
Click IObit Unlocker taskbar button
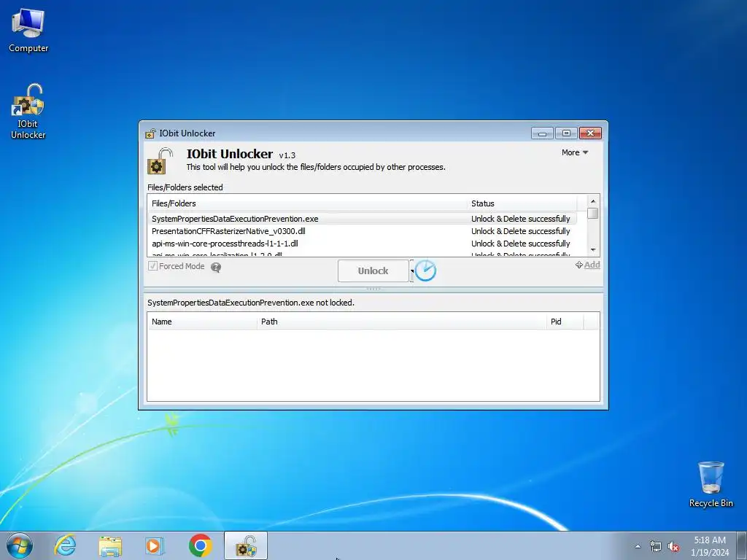click(x=246, y=545)
